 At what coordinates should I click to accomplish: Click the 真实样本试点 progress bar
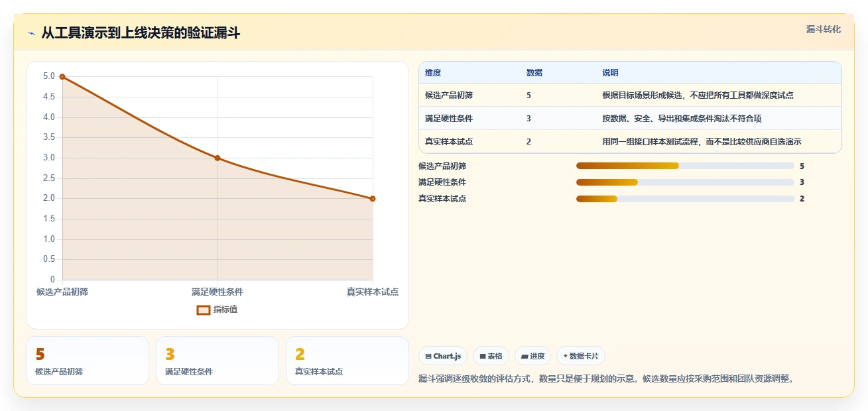point(685,199)
